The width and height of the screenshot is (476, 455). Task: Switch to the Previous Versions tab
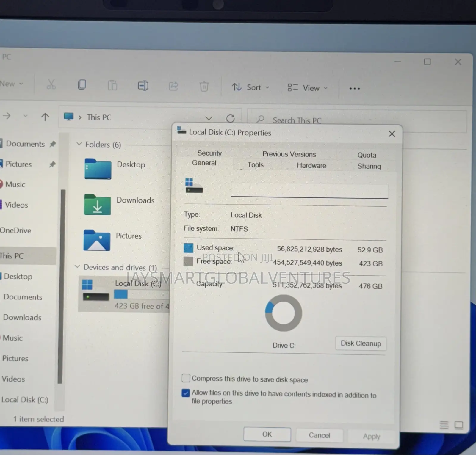(x=289, y=154)
